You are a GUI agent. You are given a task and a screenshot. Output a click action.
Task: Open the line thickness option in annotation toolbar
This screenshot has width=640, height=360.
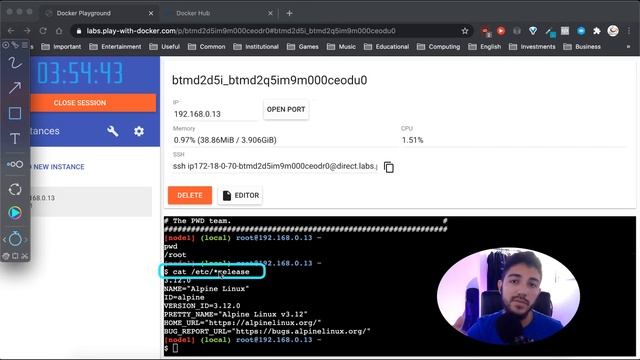(15, 164)
